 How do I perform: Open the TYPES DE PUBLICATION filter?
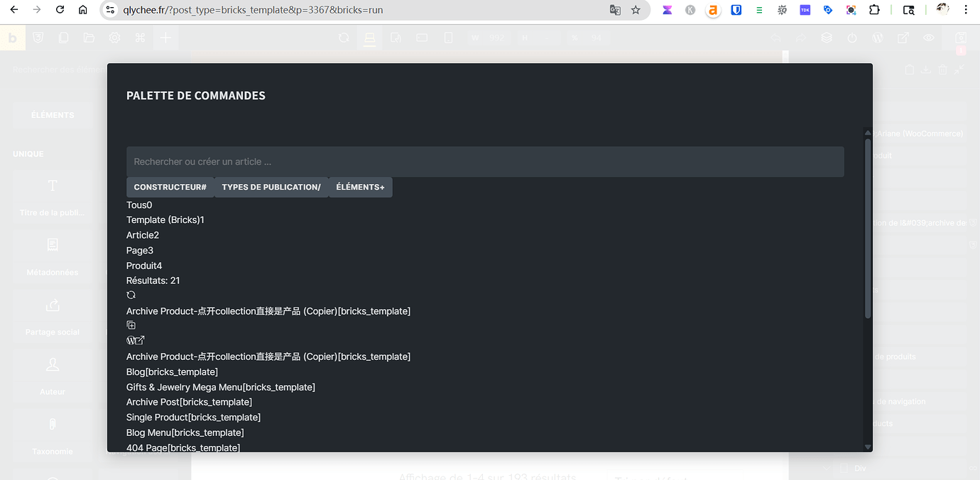[x=271, y=187]
